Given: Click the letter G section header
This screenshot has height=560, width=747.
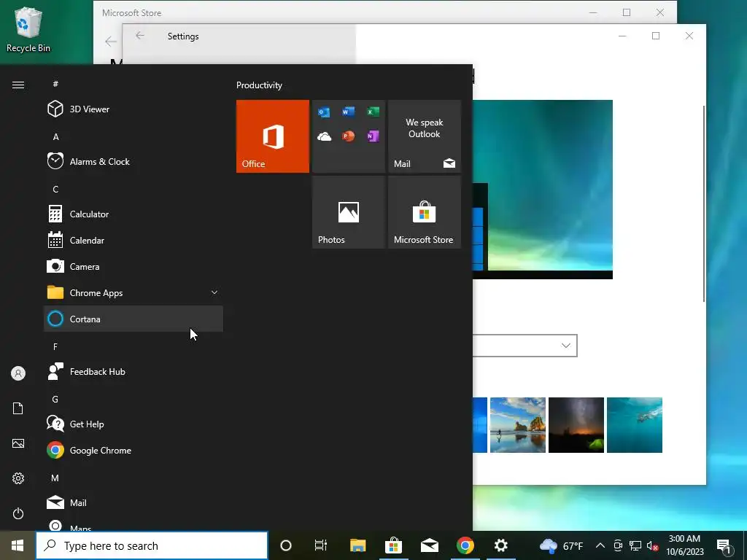Looking at the screenshot, I should (x=55, y=399).
